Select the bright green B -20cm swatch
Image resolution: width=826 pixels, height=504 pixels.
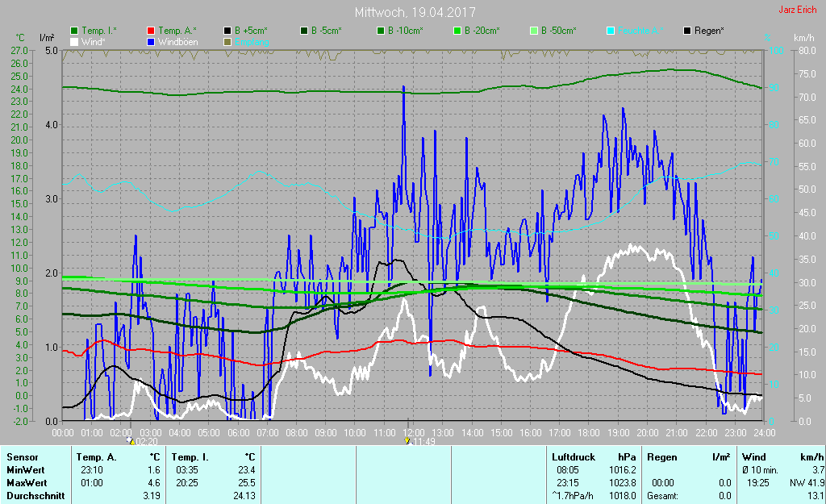pos(457,31)
